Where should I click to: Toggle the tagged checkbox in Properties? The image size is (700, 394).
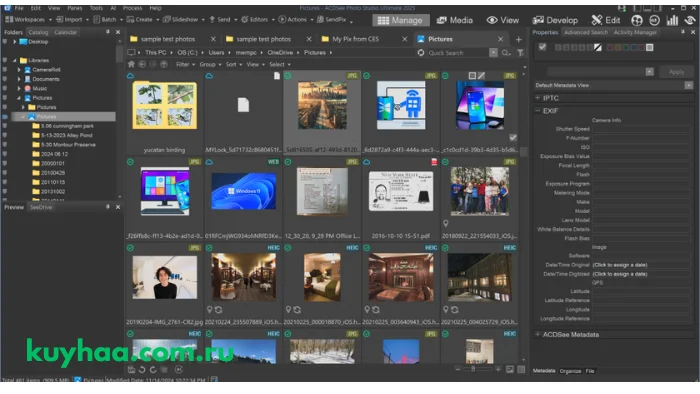542,47
